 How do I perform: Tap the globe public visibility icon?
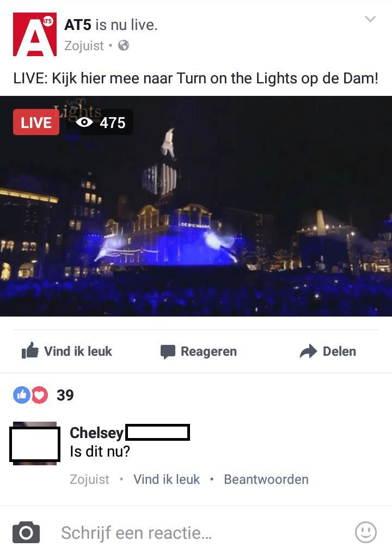[124, 46]
